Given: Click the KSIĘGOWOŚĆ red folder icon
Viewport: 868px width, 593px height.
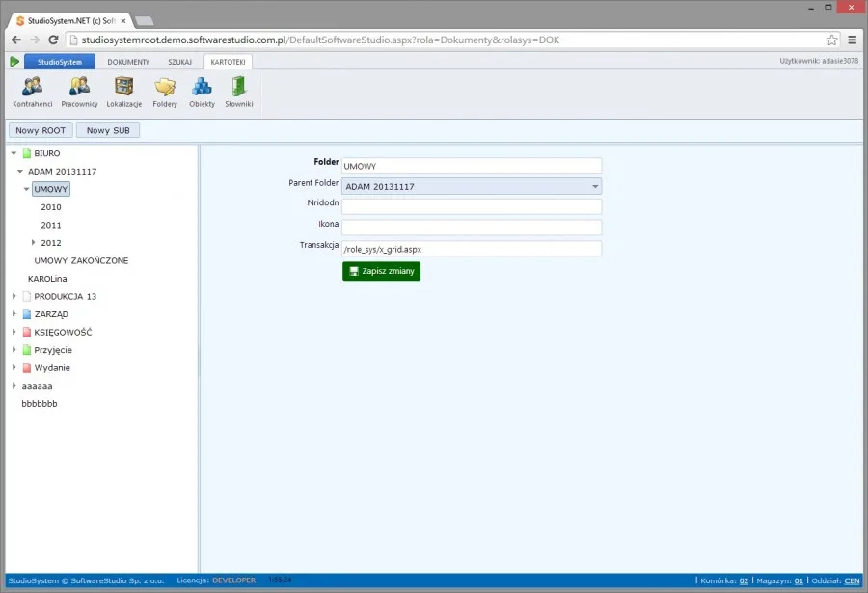Looking at the screenshot, I should click(27, 333).
